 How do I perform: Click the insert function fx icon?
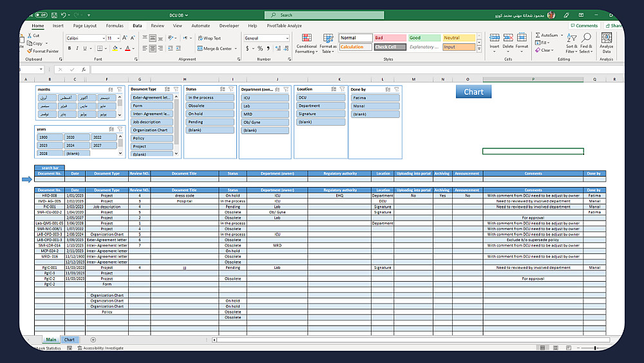coord(83,70)
